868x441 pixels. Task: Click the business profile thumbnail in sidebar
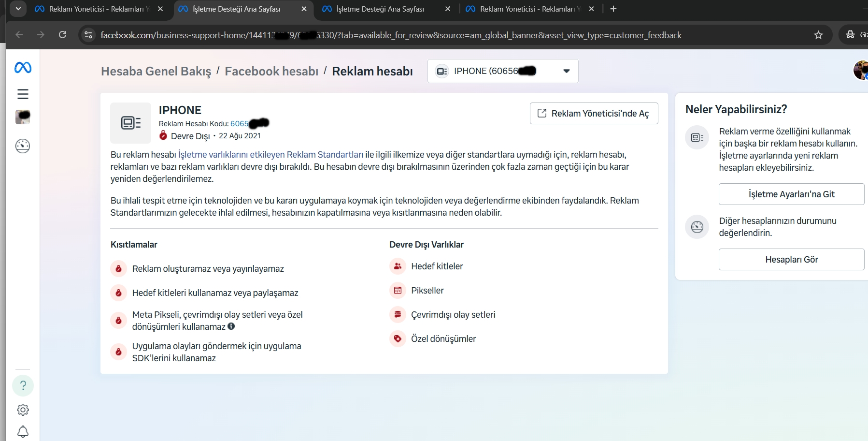(x=23, y=117)
